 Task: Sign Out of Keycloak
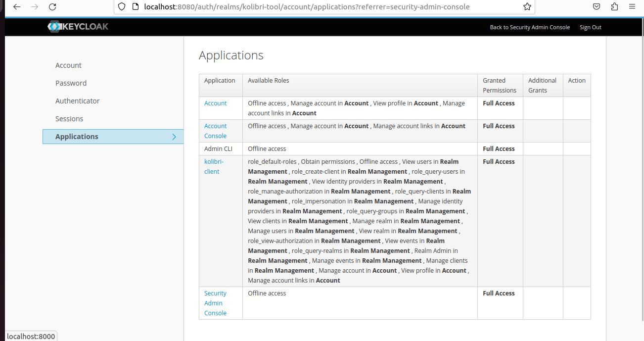tap(590, 27)
